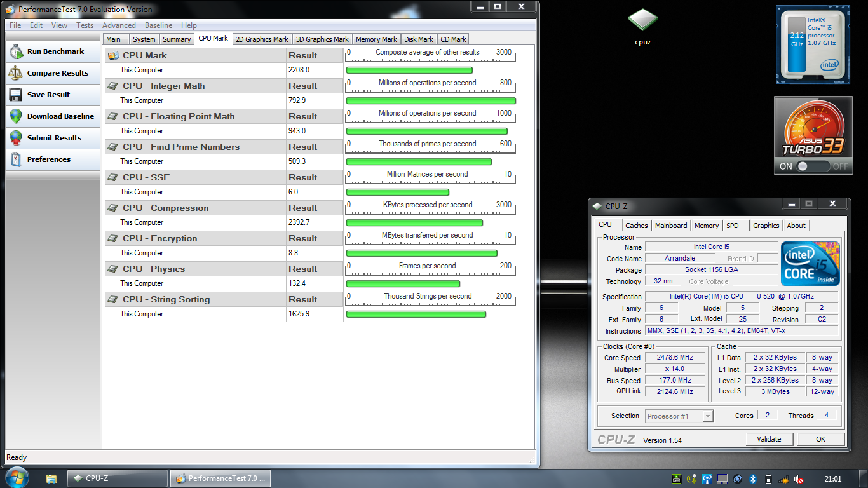Viewport: 868px width, 488px height.
Task: Open the Windows Start menu orb
Action: (17, 478)
